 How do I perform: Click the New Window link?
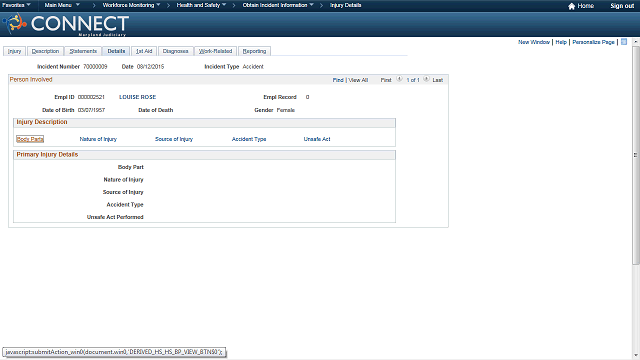coord(534,42)
